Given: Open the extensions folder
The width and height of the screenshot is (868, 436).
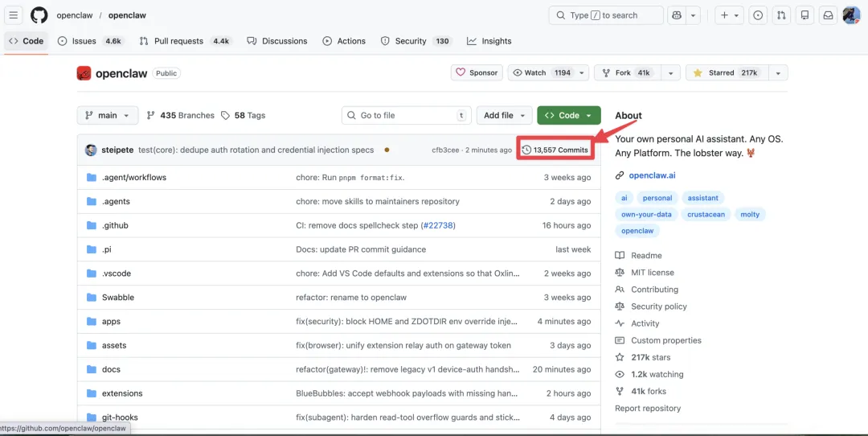Looking at the screenshot, I should pyautogui.click(x=122, y=393).
